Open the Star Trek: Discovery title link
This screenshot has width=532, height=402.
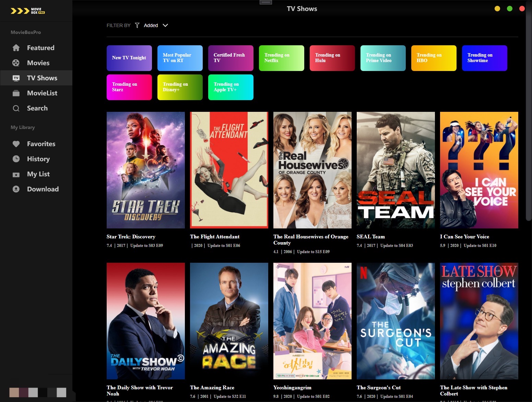click(131, 237)
